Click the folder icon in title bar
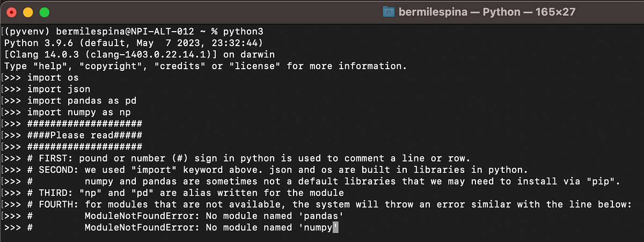 pyautogui.click(x=389, y=11)
